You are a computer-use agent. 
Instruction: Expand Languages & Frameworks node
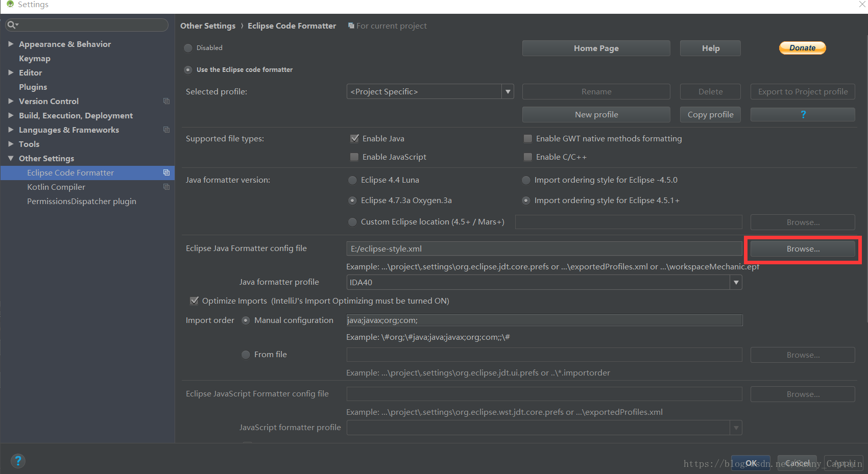(x=11, y=130)
